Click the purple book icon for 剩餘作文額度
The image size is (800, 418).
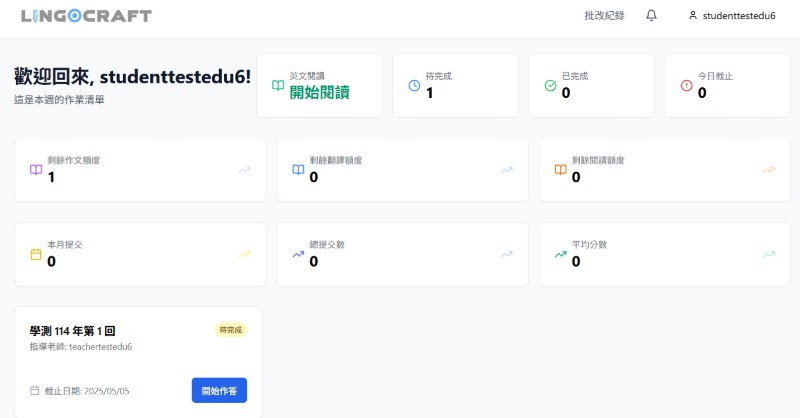(36, 170)
